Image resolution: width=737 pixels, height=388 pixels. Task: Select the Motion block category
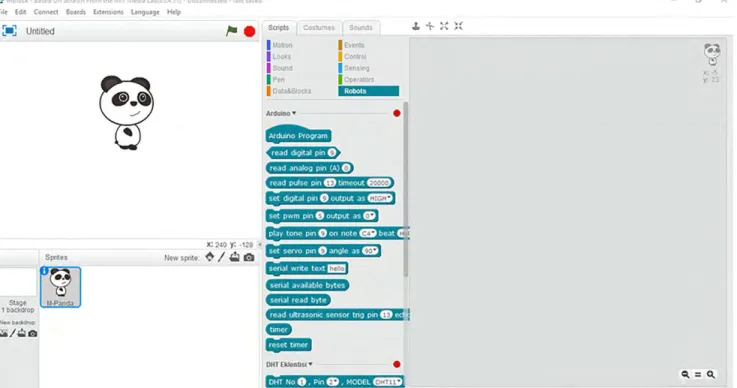coord(282,45)
